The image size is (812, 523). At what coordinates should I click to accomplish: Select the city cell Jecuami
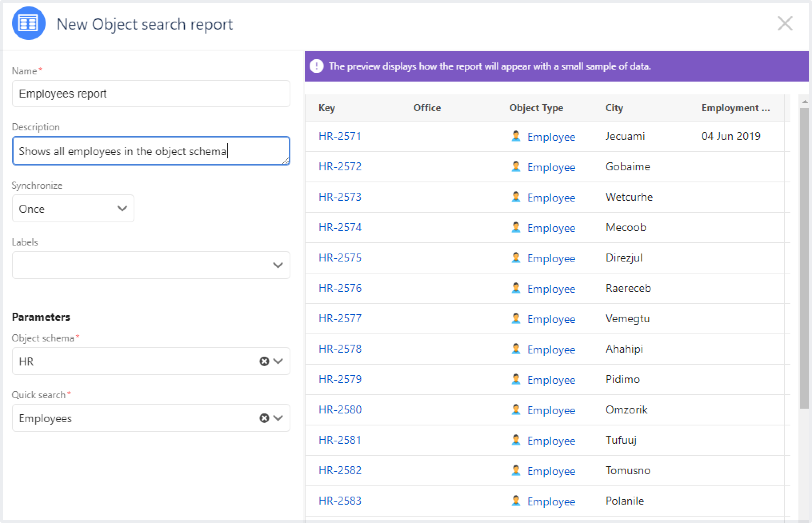pyautogui.click(x=625, y=136)
